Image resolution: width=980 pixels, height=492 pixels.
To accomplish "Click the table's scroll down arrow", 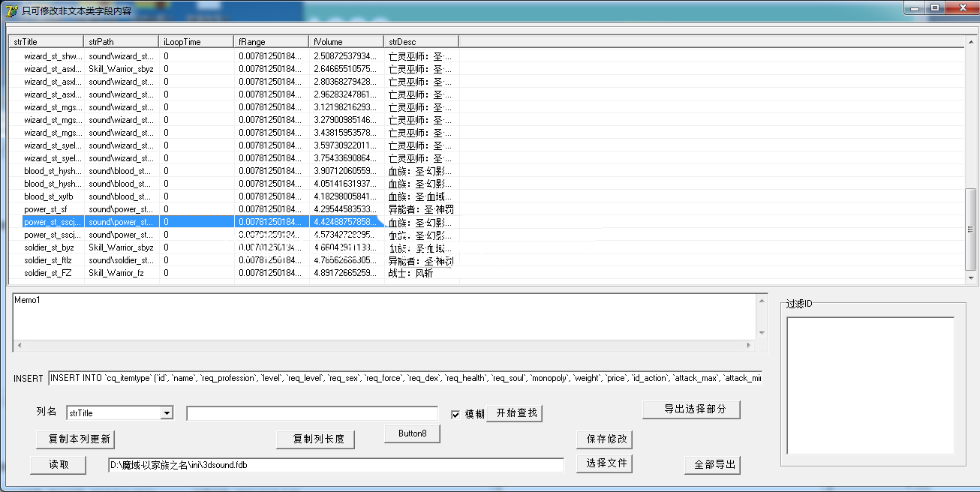I will (972, 278).
